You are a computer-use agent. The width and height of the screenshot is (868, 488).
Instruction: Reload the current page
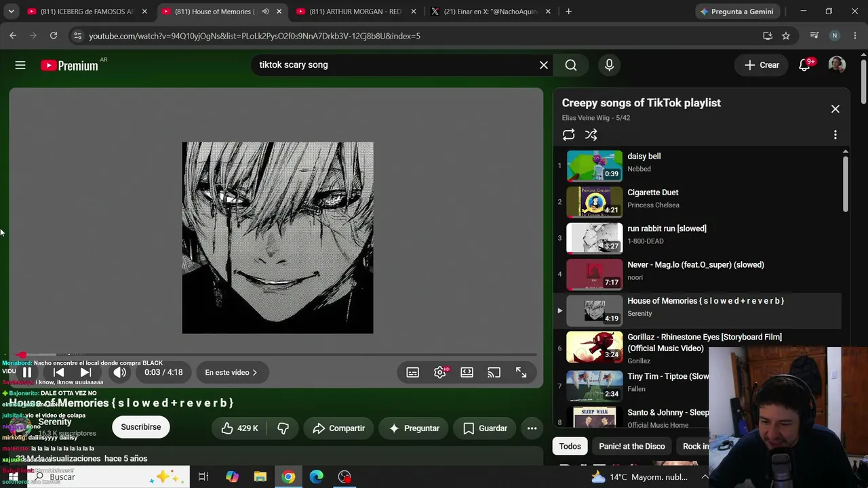[x=54, y=36]
